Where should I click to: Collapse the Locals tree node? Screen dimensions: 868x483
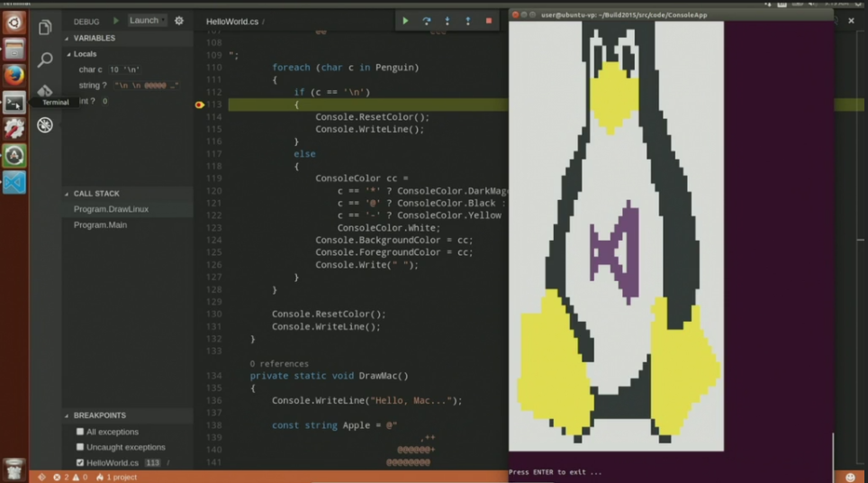pyautogui.click(x=68, y=54)
